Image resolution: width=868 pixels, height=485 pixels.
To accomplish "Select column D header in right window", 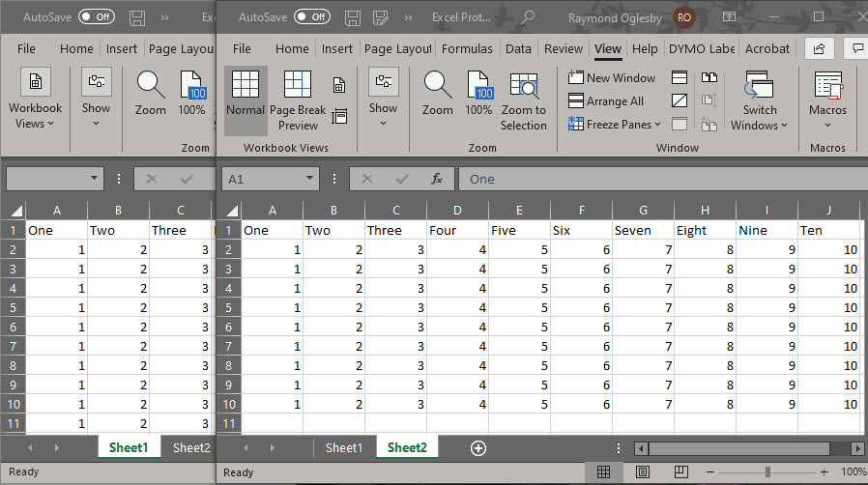I will tap(457, 211).
